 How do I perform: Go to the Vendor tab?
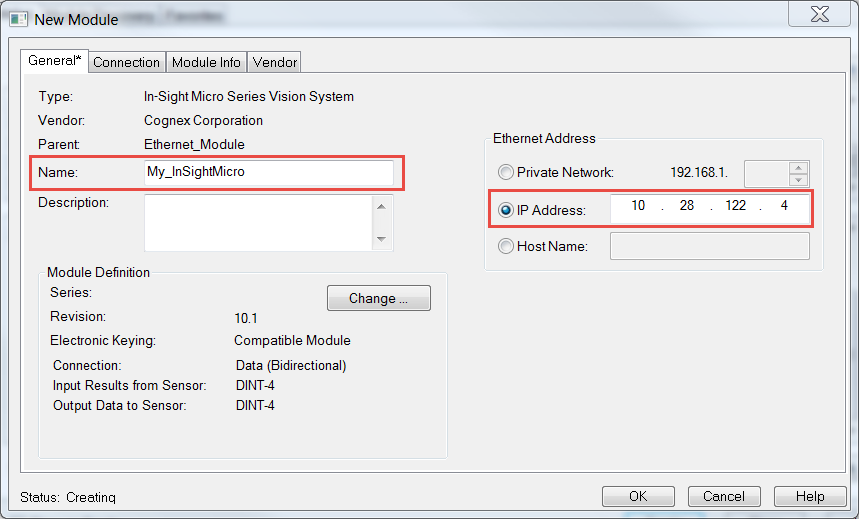click(x=274, y=62)
